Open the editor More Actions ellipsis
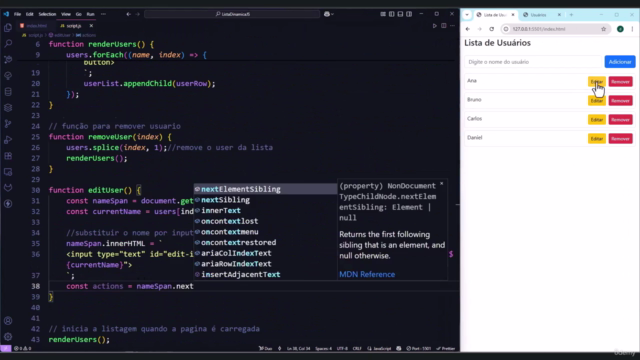The height and width of the screenshot is (360, 640). pos(452,26)
